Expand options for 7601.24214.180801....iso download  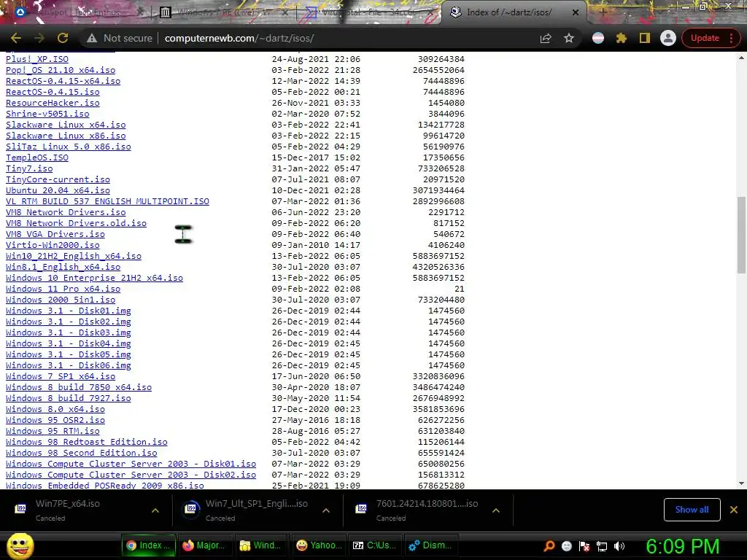pyautogui.click(x=496, y=510)
